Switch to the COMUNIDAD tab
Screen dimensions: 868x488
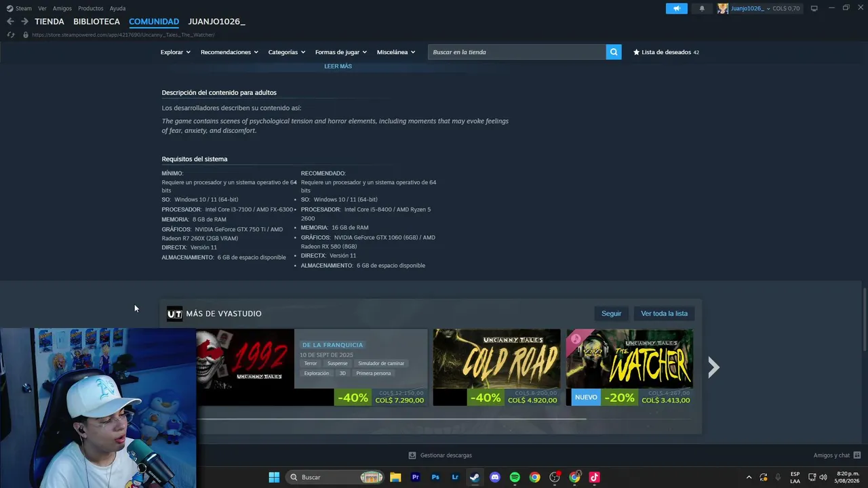pos(154,22)
